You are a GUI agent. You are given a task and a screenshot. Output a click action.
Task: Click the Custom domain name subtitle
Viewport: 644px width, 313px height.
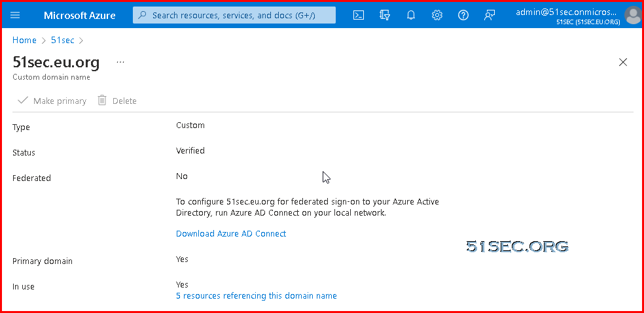coord(51,77)
